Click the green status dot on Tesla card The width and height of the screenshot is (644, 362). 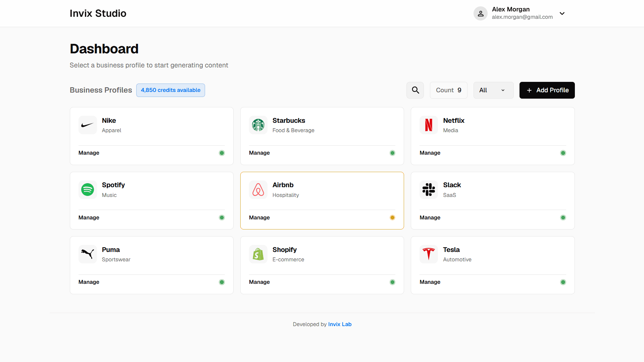click(563, 282)
